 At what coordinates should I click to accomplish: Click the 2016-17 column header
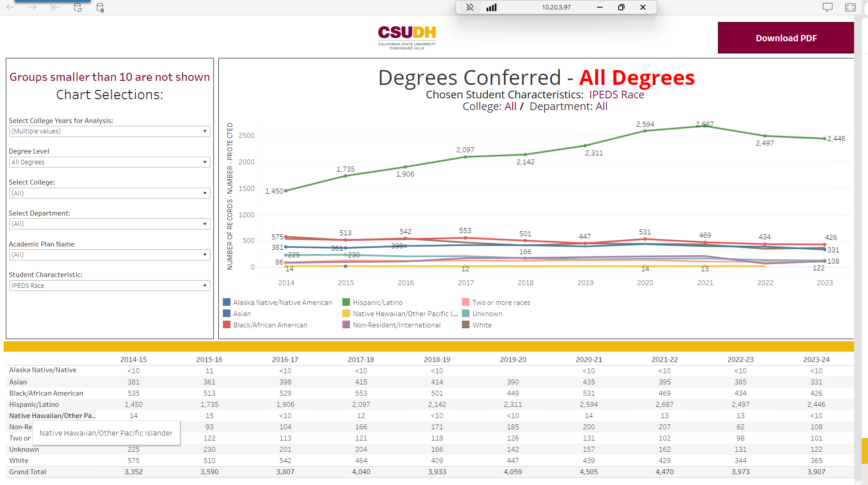285,359
